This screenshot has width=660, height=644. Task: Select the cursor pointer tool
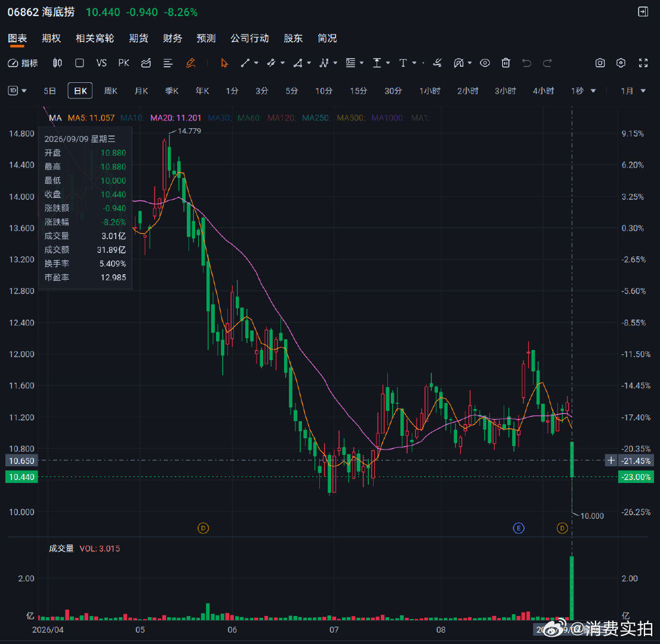[x=224, y=63]
